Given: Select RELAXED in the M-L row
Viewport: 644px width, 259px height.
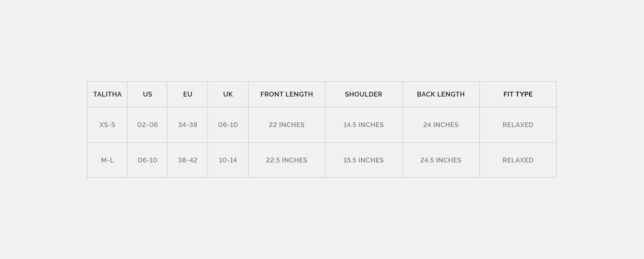Looking at the screenshot, I should tap(518, 160).
